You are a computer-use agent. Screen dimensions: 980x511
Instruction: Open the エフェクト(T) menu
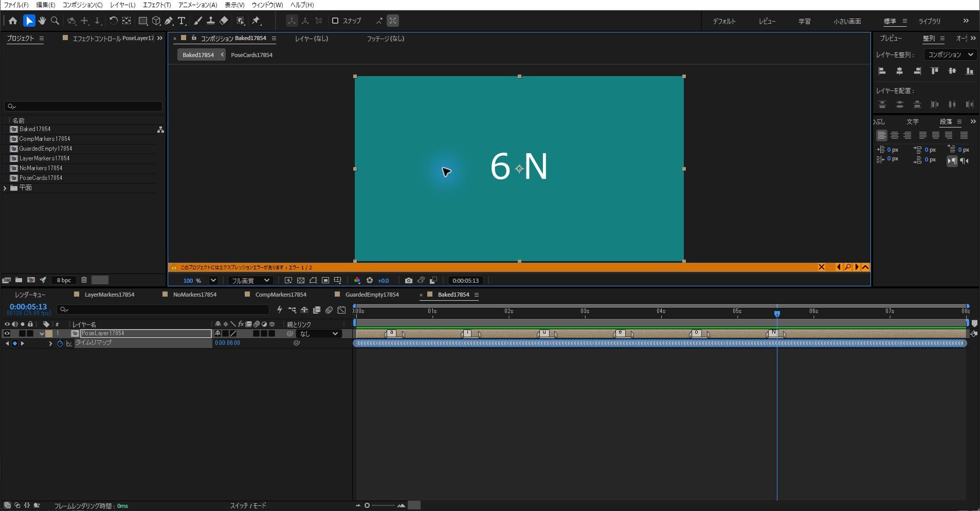[157, 5]
